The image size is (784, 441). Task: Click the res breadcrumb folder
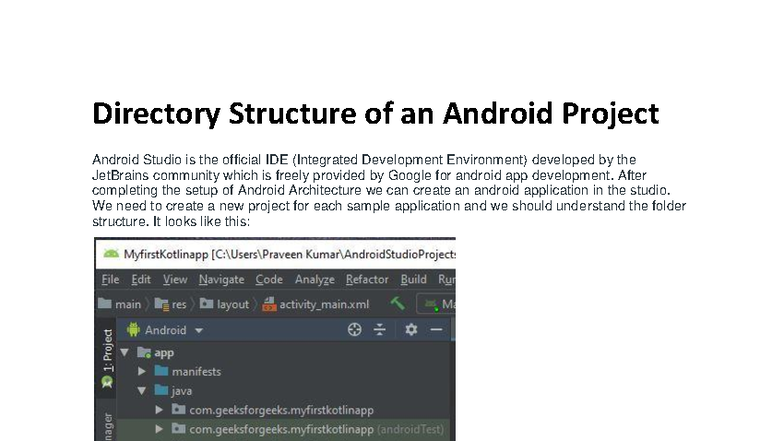pyautogui.click(x=170, y=304)
